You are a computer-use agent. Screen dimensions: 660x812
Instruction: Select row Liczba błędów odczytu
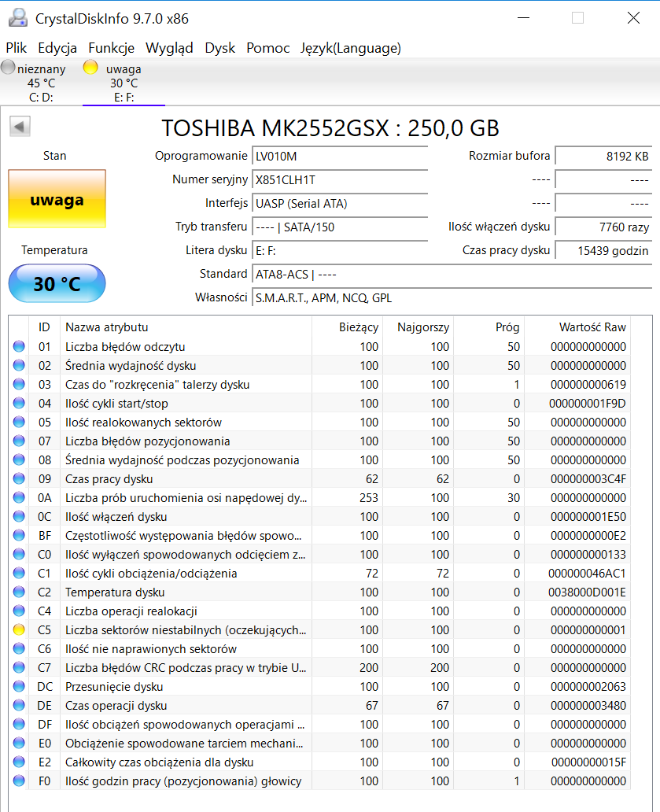pyautogui.click(x=319, y=346)
